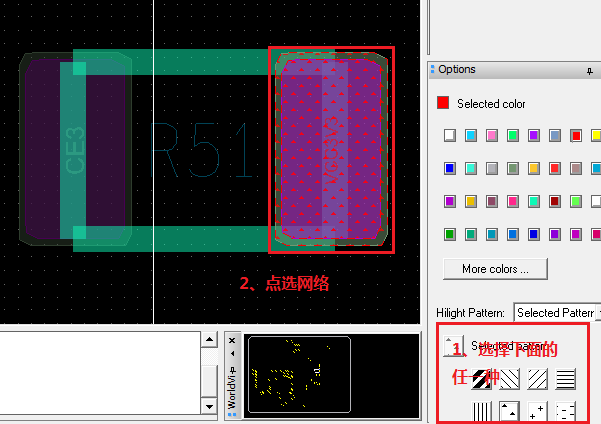The image size is (601, 424).
Task: Pick the sparse diagonal lines pattern
Action: point(538,378)
